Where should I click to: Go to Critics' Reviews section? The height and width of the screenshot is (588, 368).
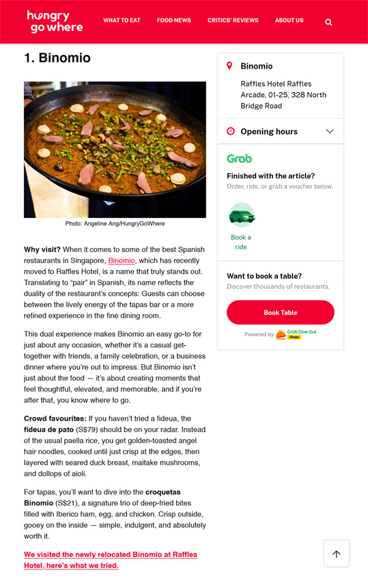[233, 20]
